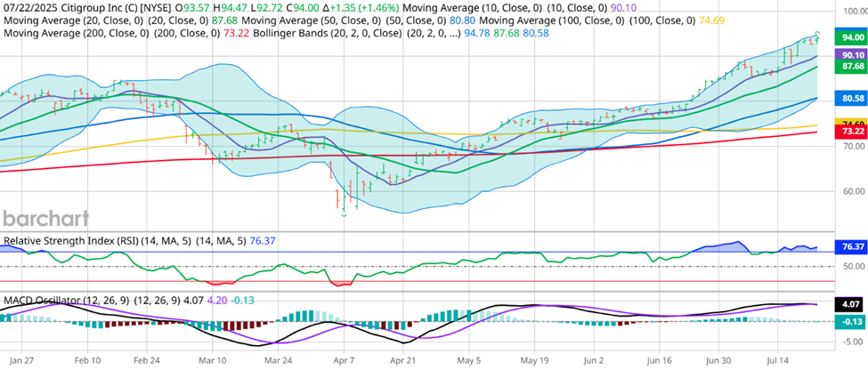Select the Apr 7 date label
The width and height of the screenshot is (868, 370).
point(344,358)
